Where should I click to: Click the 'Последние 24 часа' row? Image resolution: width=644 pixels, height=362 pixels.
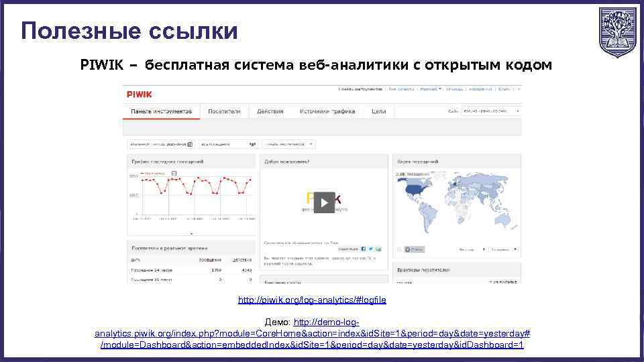(191, 270)
